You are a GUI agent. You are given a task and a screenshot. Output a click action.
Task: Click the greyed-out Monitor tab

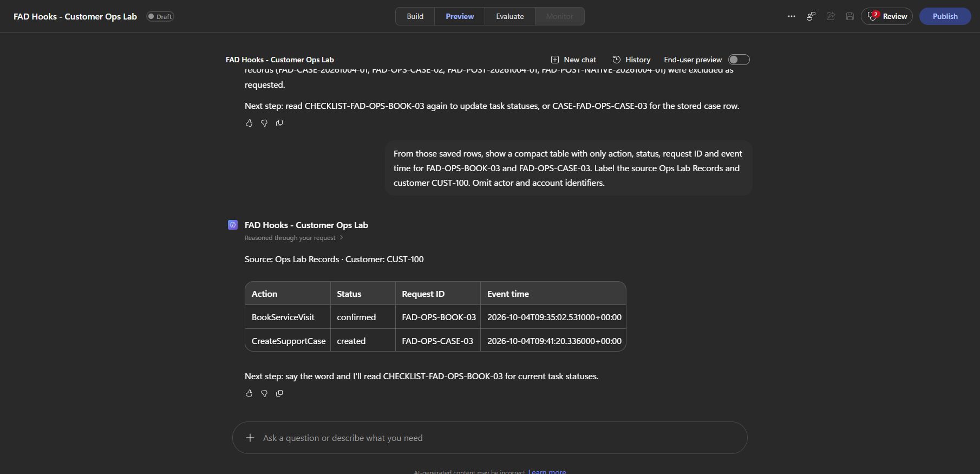(x=559, y=16)
